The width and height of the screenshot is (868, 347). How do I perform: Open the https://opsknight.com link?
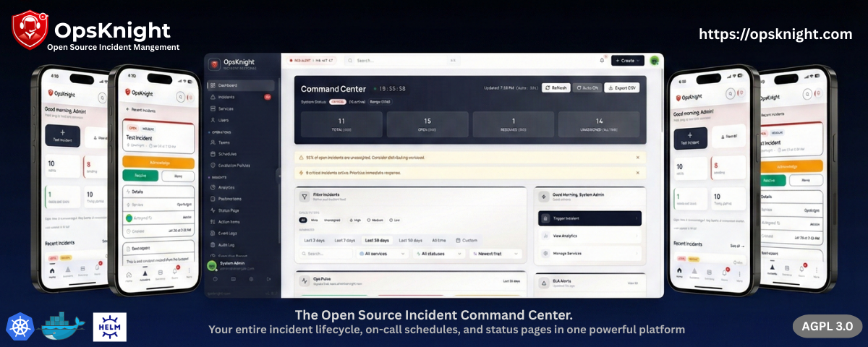pos(776,34)
